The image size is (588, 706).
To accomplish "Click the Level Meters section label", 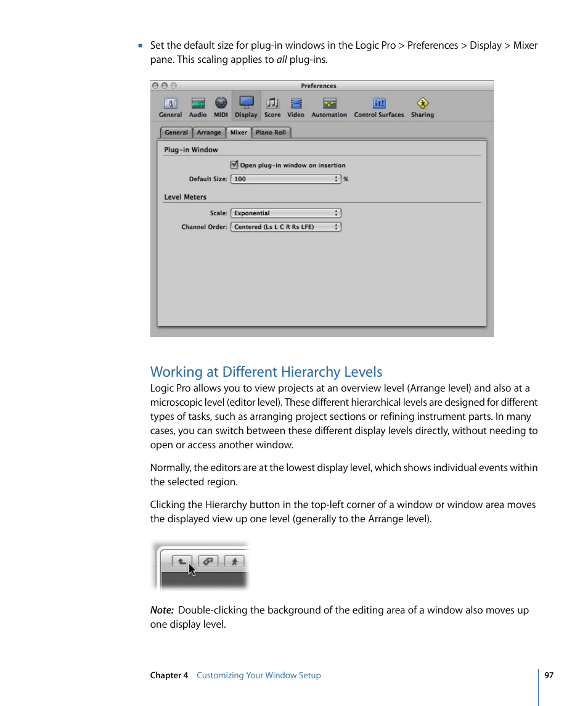I will click(185, 197).
